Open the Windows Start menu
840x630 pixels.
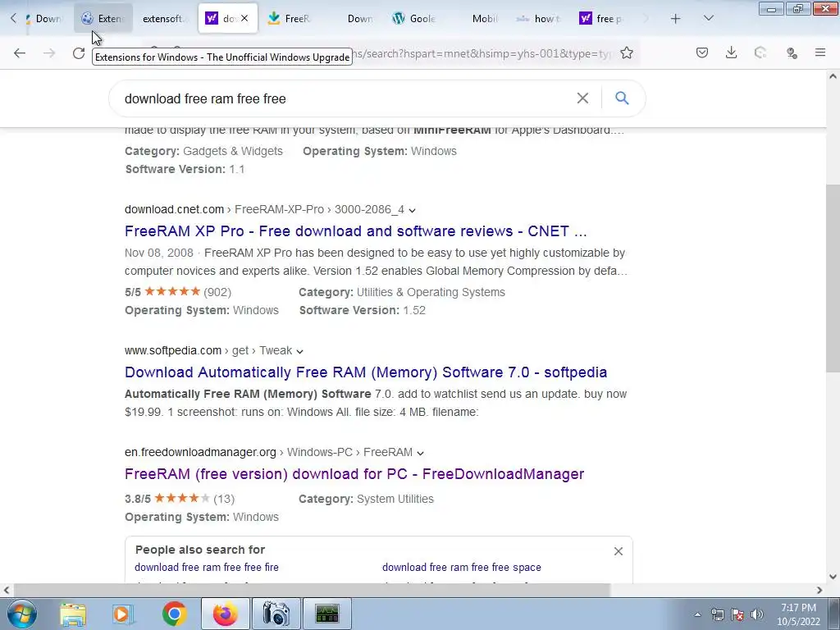(21, 614)
